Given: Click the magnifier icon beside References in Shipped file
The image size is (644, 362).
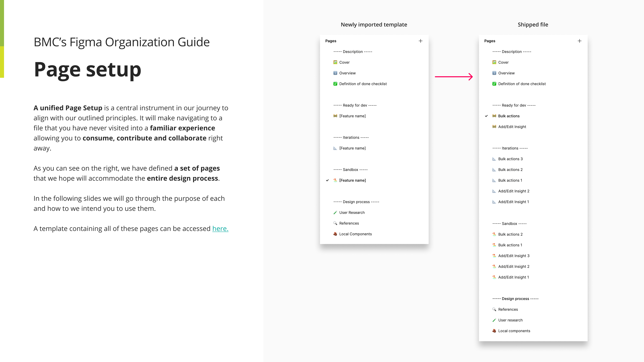Looking at the screenshot, I should [494, 310].
